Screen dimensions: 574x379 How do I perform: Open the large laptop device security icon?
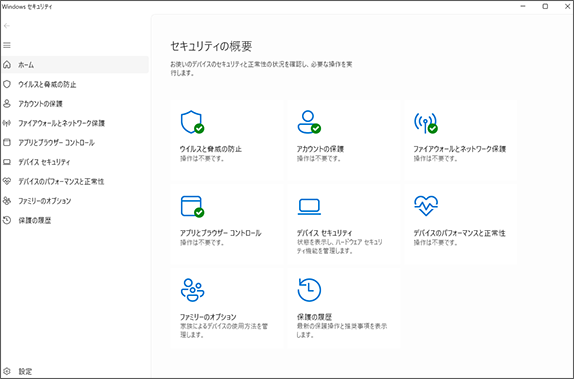click(309, 207)
